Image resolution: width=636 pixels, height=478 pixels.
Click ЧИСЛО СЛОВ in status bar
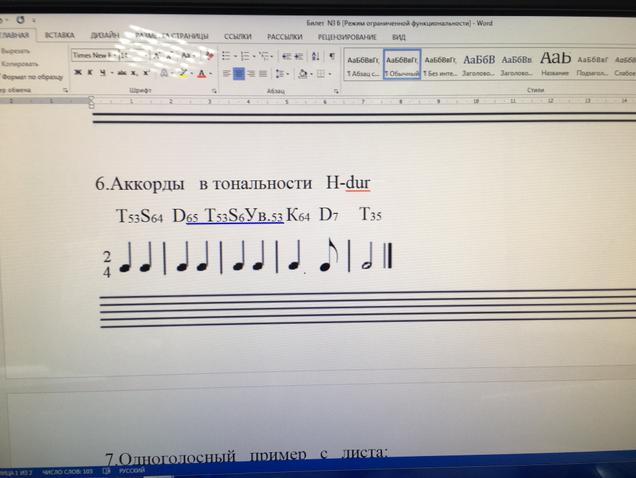coord(67,472)
